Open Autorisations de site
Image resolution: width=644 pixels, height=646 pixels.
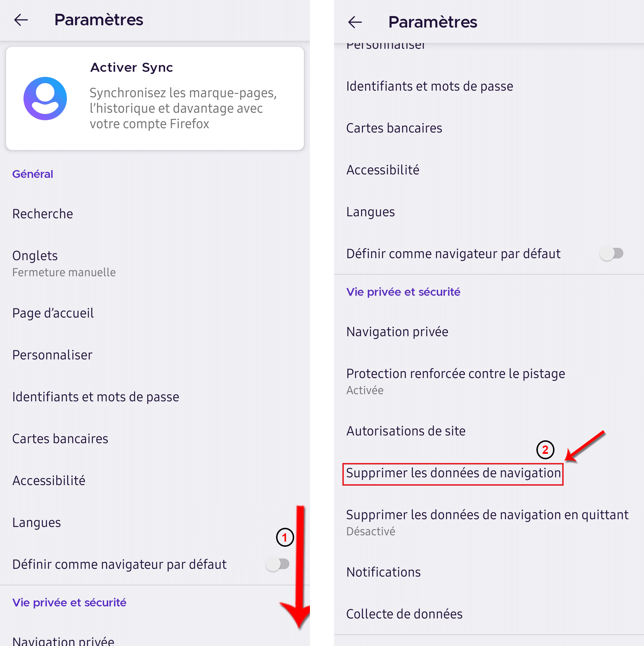coord(489,431)
